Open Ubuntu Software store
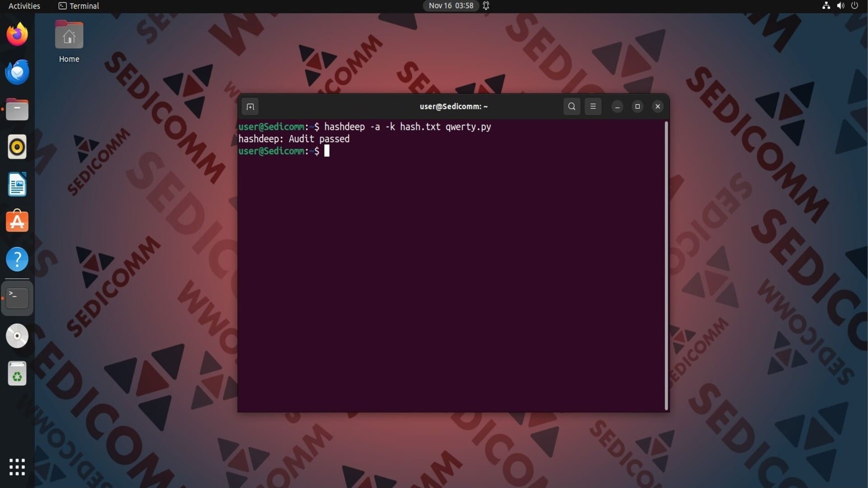 (x=17, y=221)
